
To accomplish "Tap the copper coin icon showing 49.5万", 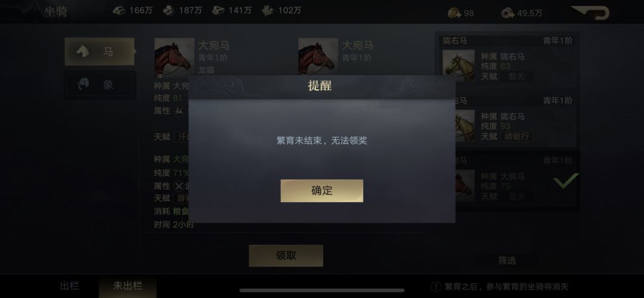I will coord(507,13).
